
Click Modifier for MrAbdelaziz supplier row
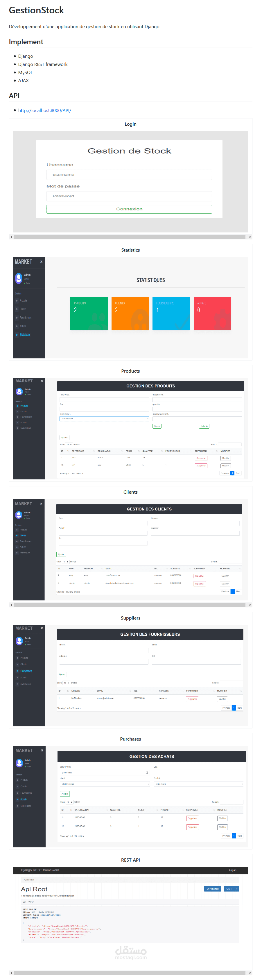coord(222,699)
